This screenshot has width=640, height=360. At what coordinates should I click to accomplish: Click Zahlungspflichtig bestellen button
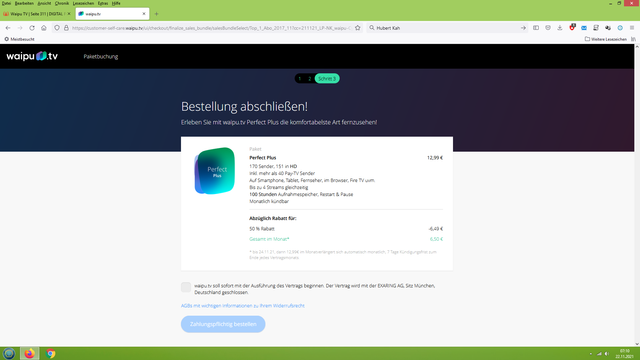click(x=223, y=324)
